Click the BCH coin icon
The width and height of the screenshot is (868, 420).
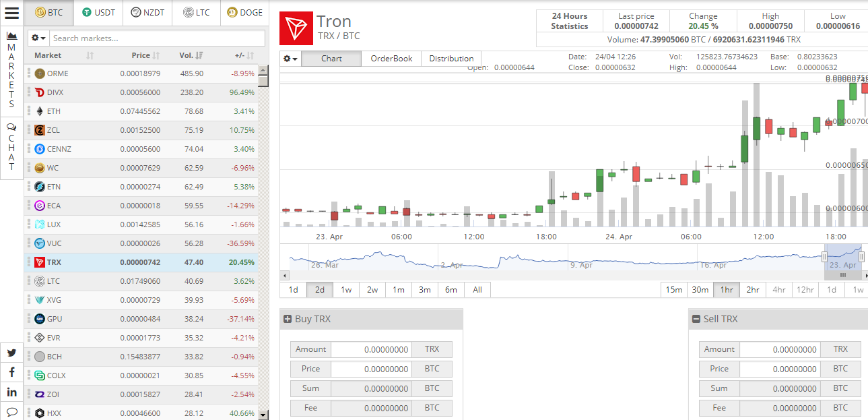pos(40,357)
